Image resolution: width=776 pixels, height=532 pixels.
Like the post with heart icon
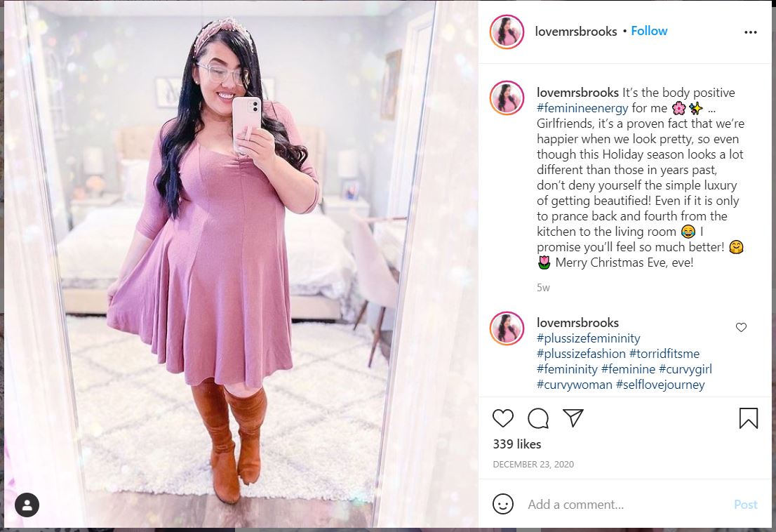[503, 418]
